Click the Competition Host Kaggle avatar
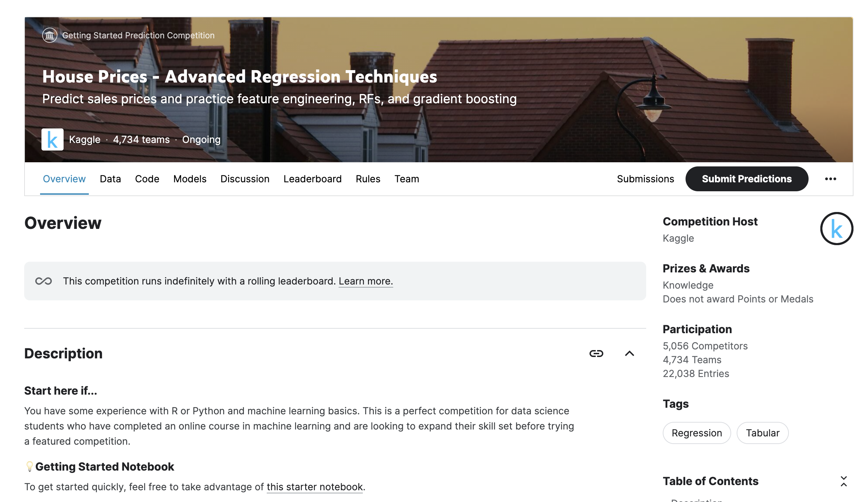The height and width of the screenshot is (502, 868). coord(837,229)
